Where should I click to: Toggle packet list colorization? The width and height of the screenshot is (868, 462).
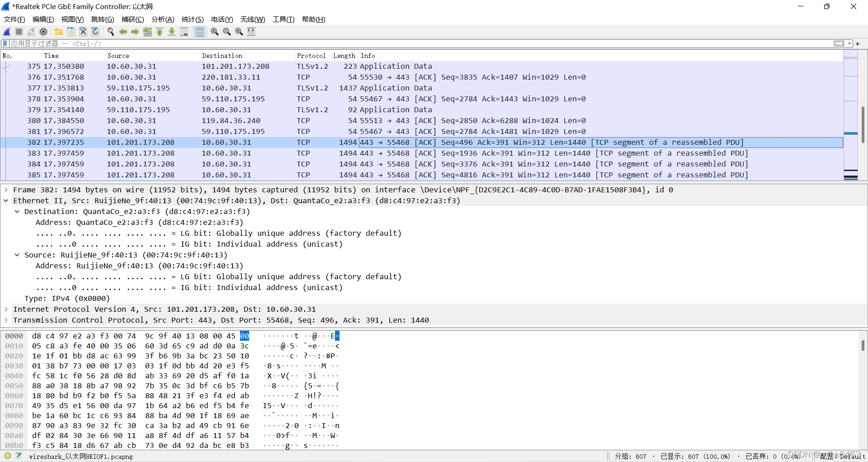[199, 32]
